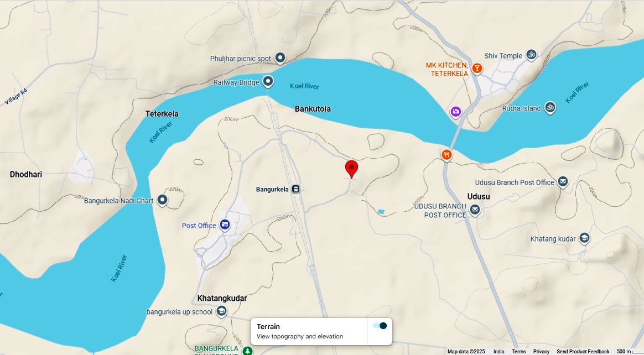The image size is (644, 355).
Task: Open the Privacy link
Action: [541, 352]
